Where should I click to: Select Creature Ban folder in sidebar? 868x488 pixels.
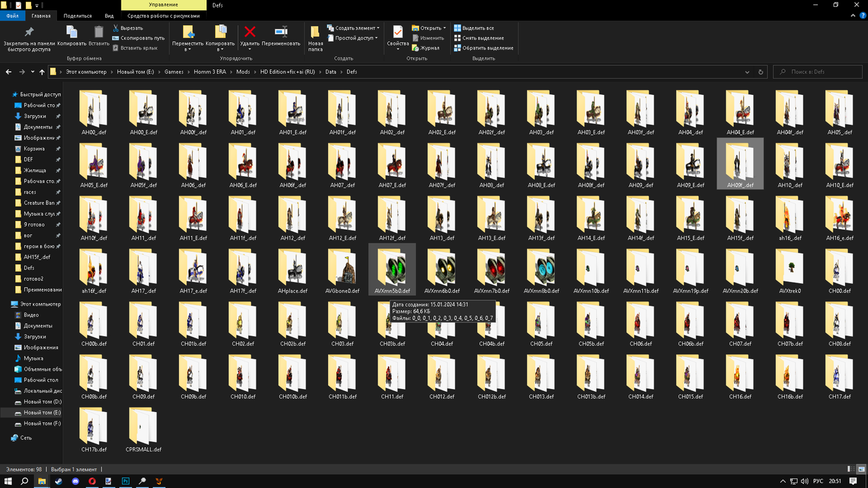point(39,203)
